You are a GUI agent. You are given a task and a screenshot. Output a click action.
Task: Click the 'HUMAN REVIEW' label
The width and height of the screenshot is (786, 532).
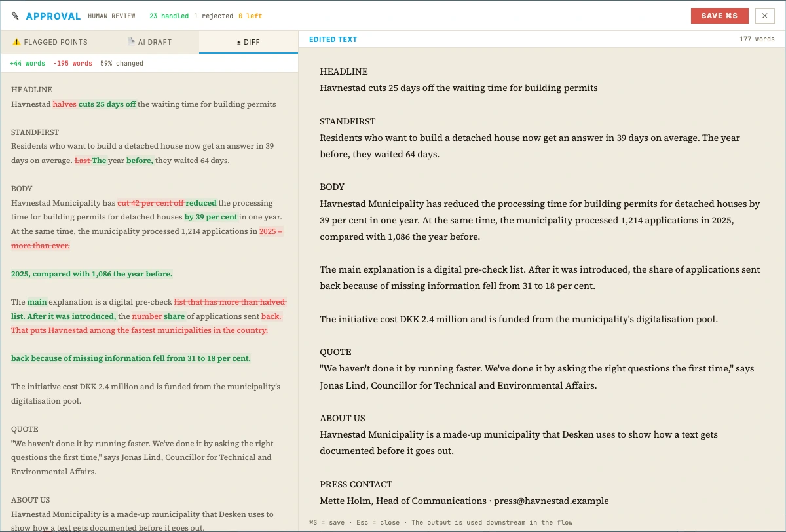click(112, 16)
